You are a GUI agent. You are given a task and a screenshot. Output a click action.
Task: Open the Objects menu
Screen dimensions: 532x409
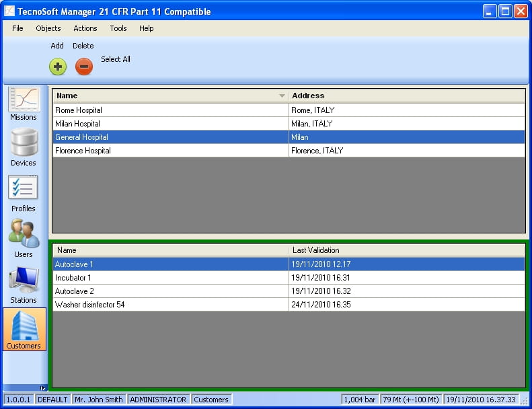(x=48, y=28)
